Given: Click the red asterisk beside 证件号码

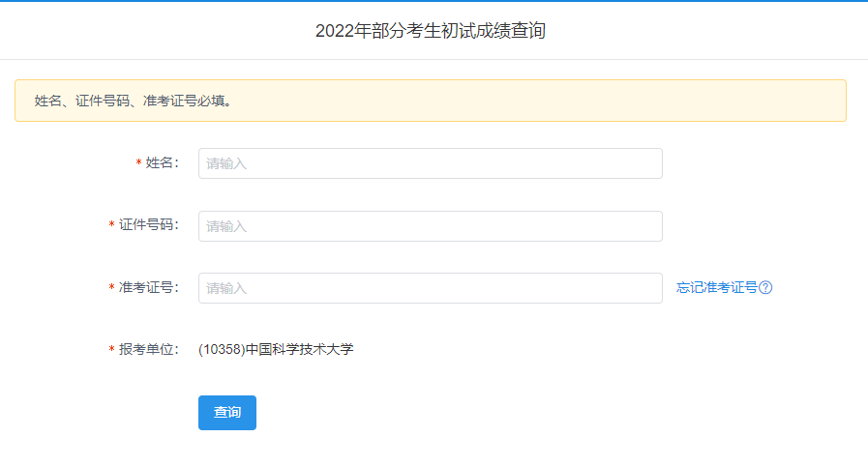Looking at the screenshot, I should [x=112, y=226].
